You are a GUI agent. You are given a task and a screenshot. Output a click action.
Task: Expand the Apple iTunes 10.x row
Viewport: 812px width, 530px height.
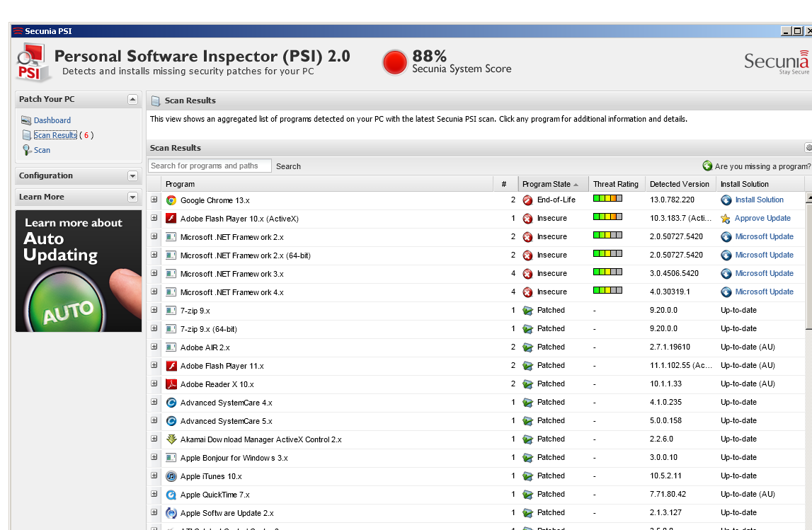154,476
